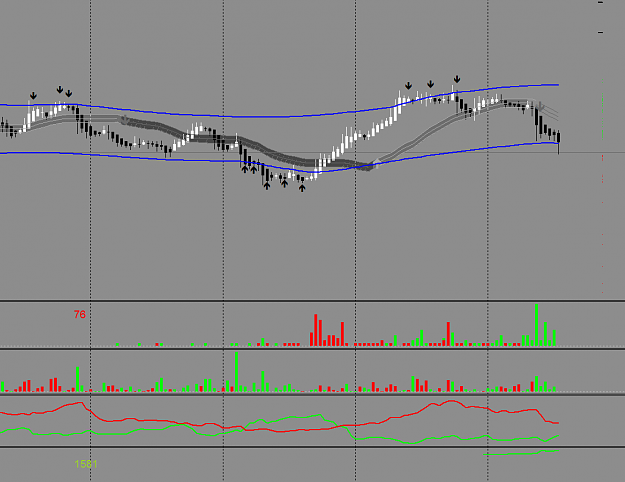
Task: Select the leftmost black down-arrow sell signal
Action: point(33,96)
